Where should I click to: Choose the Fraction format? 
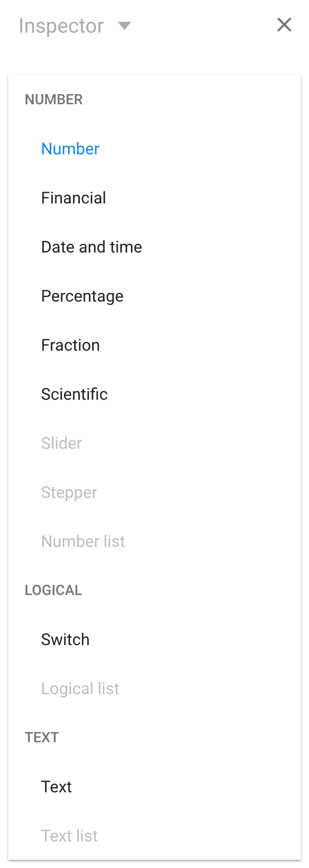point(154,345)
